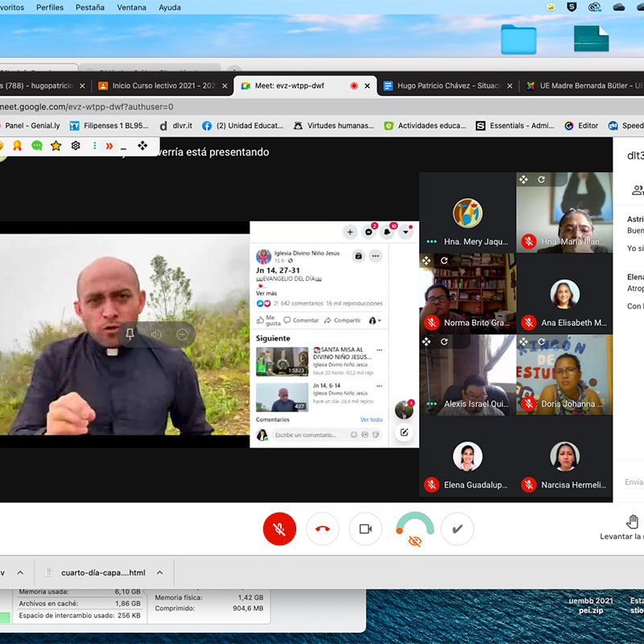Select the Jn 14, 6-14 video thumbnail
The width and height of the screenshot is (644, 644).
click(x=282, y=397)
